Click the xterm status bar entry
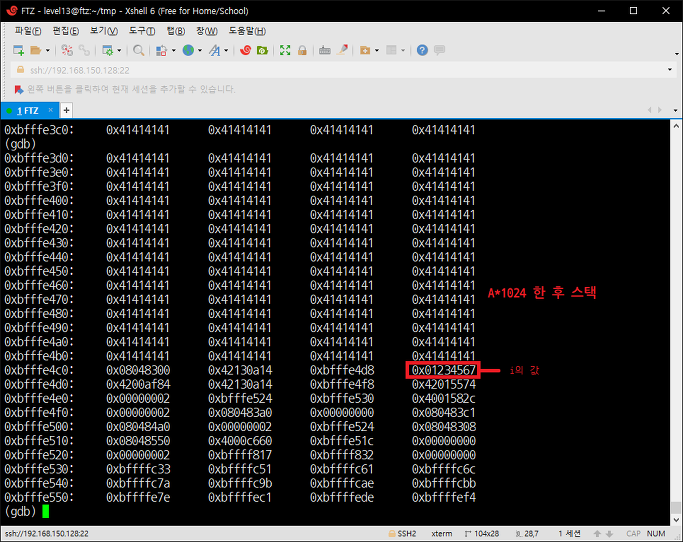The height and width of the screenshot is (542, 683). (441, 534)
